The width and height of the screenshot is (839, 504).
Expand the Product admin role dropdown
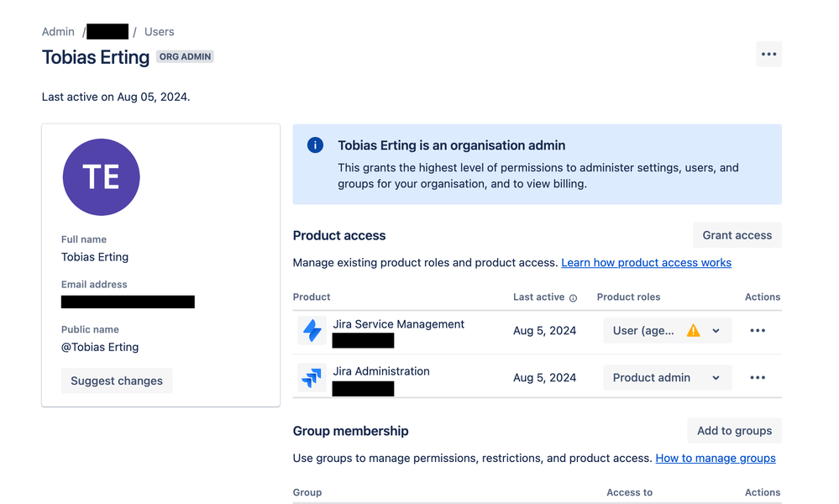pos(716,378)
